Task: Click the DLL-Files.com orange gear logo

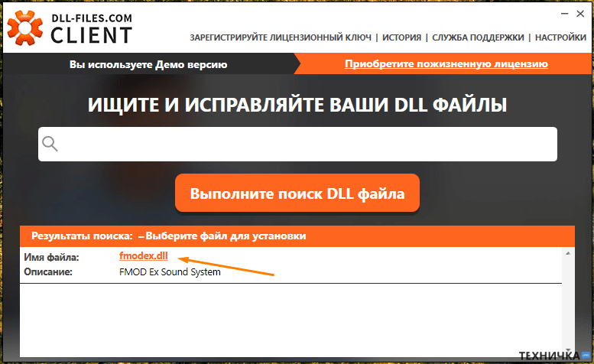Action: click(25, 28)
